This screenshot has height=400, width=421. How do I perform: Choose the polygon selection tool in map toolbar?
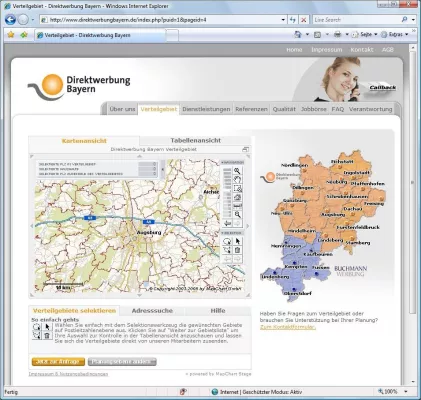pyautogui.click(x=227, y=250)
